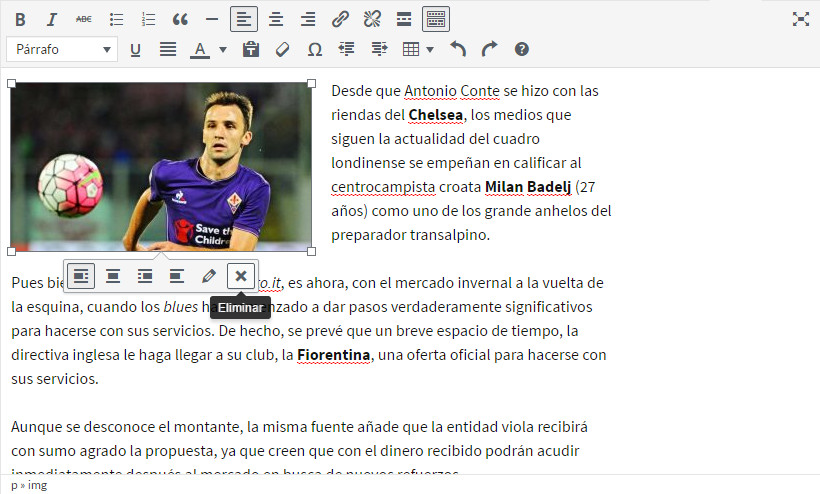Center the image in image toolbar
The image size is (820, 494).
point(113,276)
